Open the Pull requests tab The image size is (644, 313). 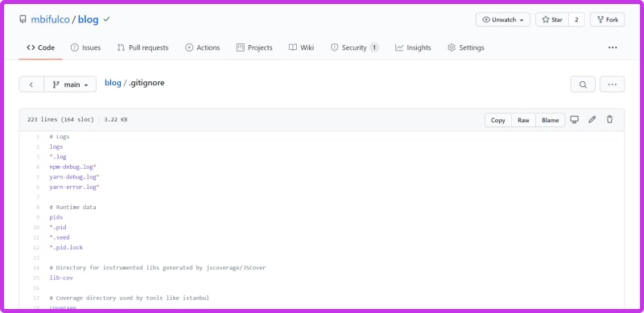click(x=142, y=47)
